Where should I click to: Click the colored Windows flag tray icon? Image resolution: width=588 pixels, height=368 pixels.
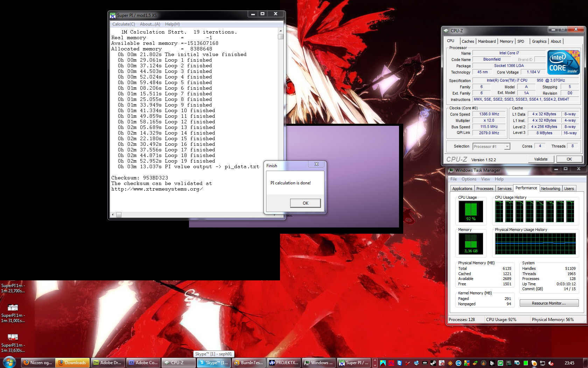click(x=467, y=363)
